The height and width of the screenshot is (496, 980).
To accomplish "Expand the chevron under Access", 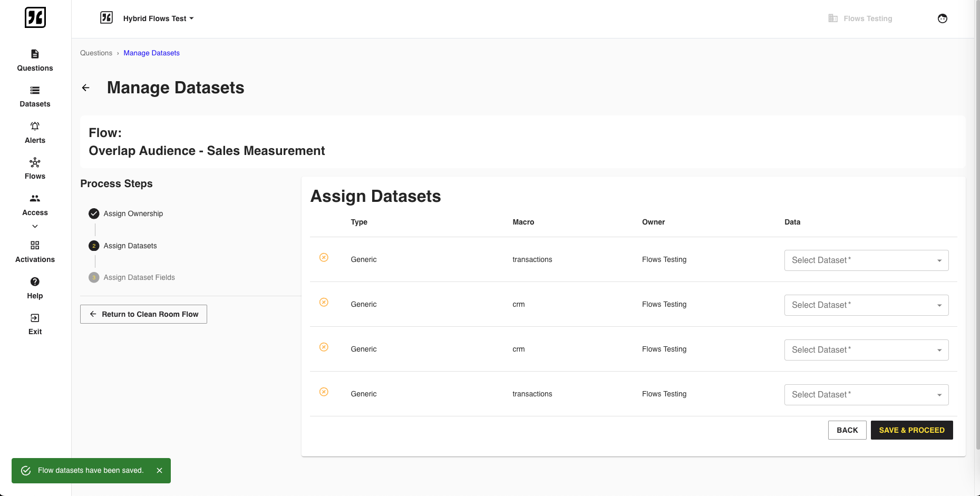I will (35, 226).
